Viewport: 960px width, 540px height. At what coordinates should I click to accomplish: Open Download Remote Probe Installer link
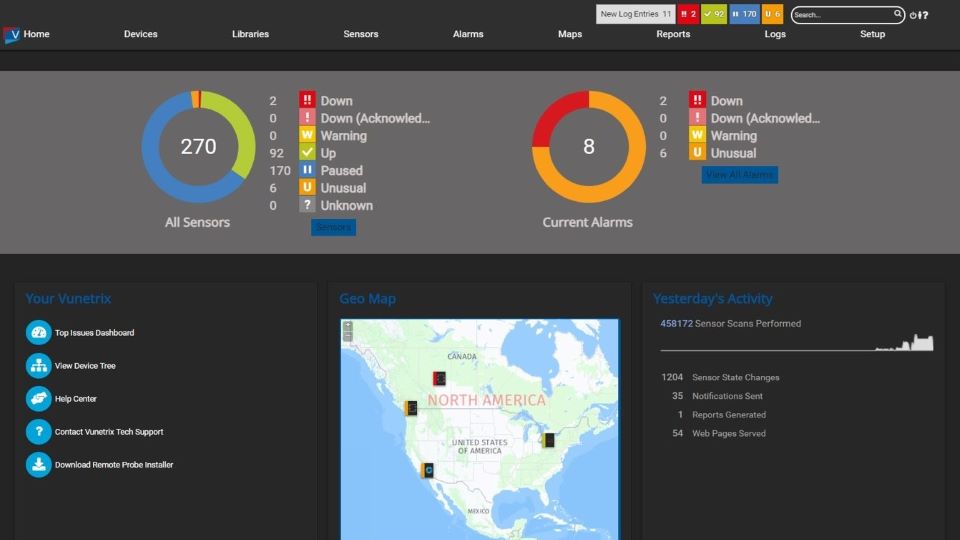[x=114, y=465]
